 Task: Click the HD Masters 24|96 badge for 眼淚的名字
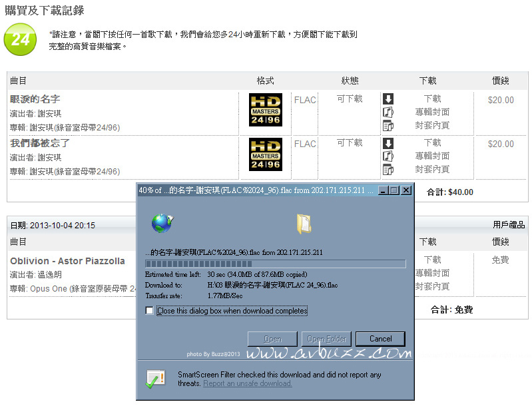pyautogui.click(x=265, y=110)
